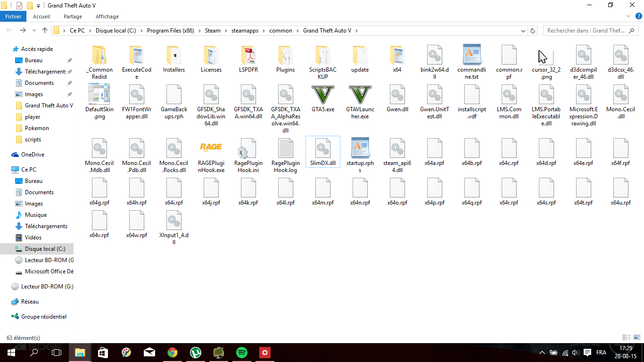This screenshot has height=362, width=644.
Task: Switch to details view in status bar
Action: [627, 337]
